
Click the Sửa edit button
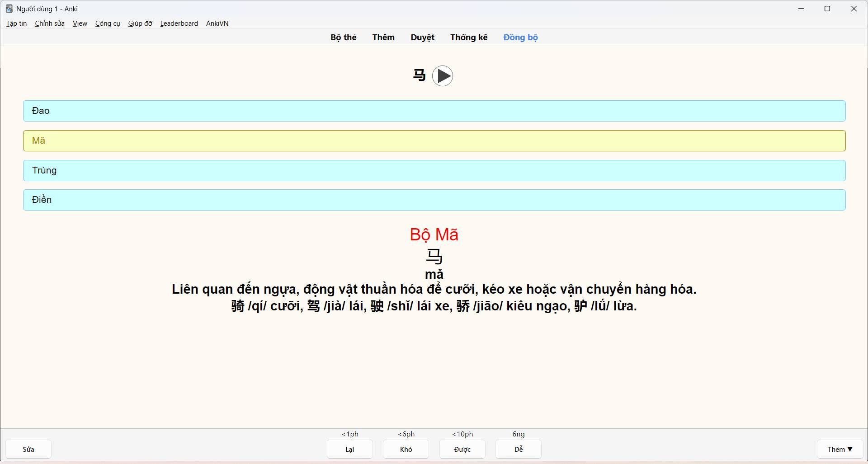point(28,450)
